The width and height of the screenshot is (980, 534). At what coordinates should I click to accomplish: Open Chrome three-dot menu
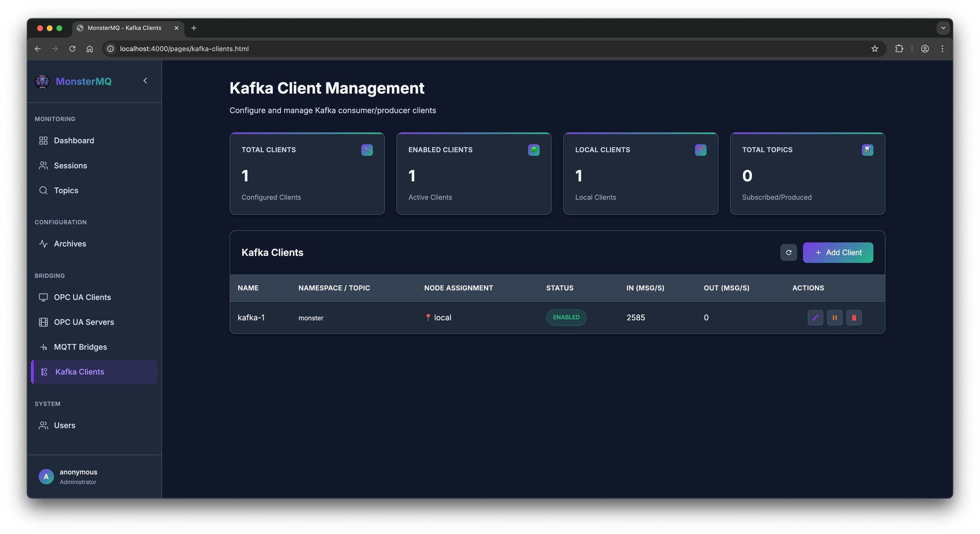[942, 49]
